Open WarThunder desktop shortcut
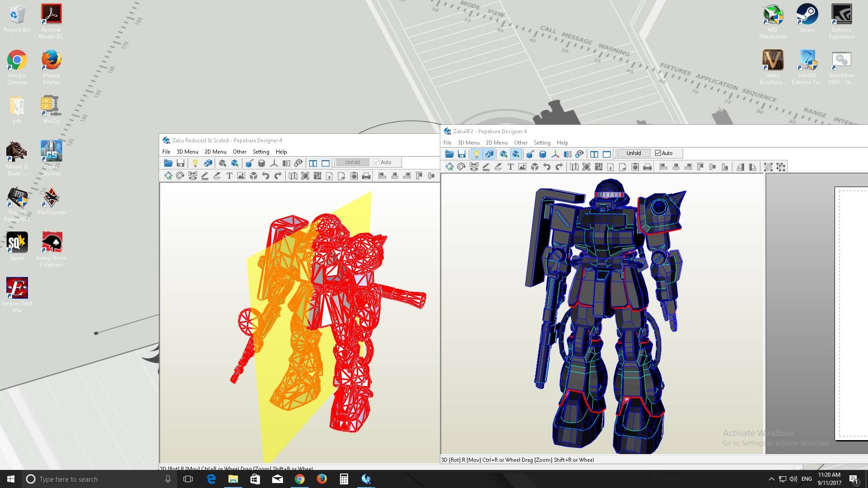 tap(51, 202)
